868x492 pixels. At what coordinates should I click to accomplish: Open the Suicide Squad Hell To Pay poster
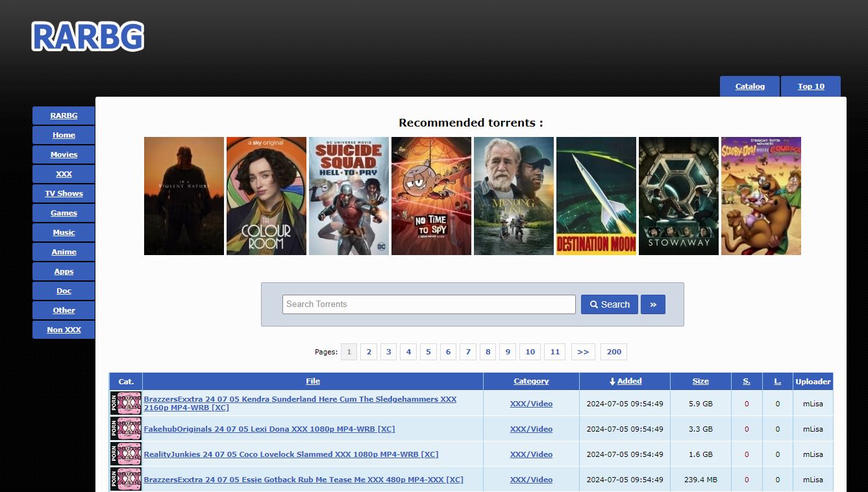[x=349, y=195]
